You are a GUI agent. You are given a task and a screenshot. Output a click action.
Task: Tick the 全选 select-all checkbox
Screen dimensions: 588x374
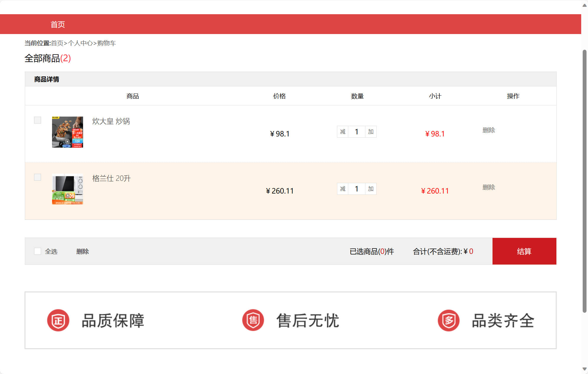tap(38, 251)
